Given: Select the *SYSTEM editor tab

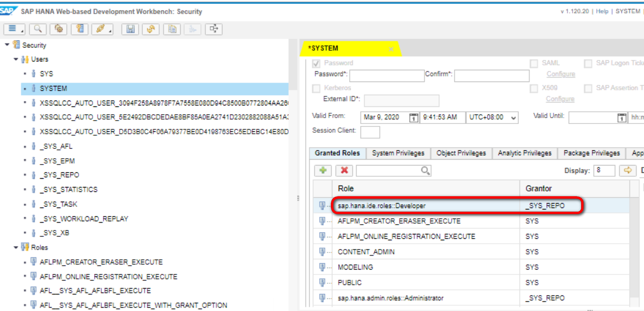Looking at the screenshot, I should (x=349, y=48).
